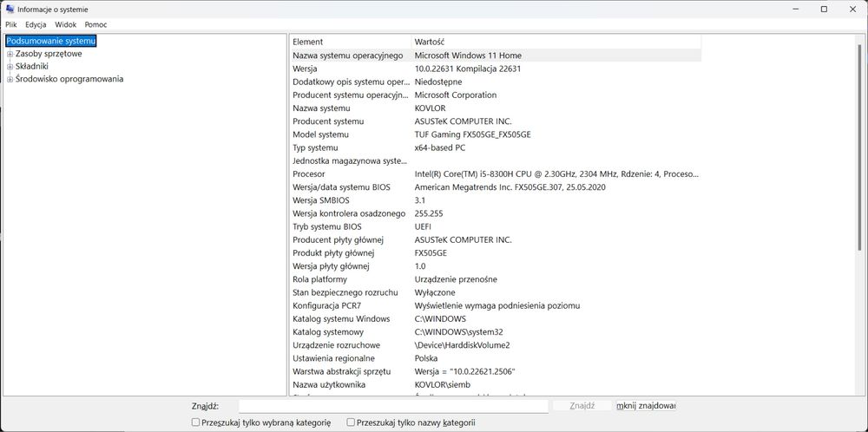Minimize the Informacje o systemie window
868x432 pixels.
[796, 9]
